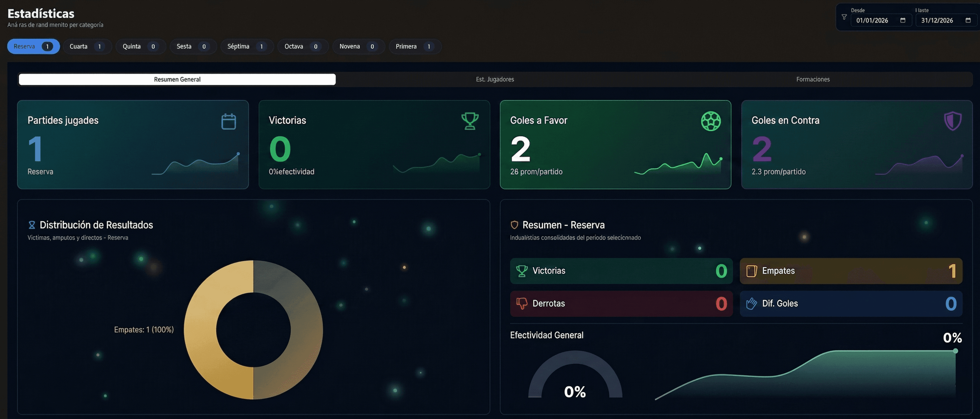
Task: Select the Cuarta category filter
Action: click(87, 46)
